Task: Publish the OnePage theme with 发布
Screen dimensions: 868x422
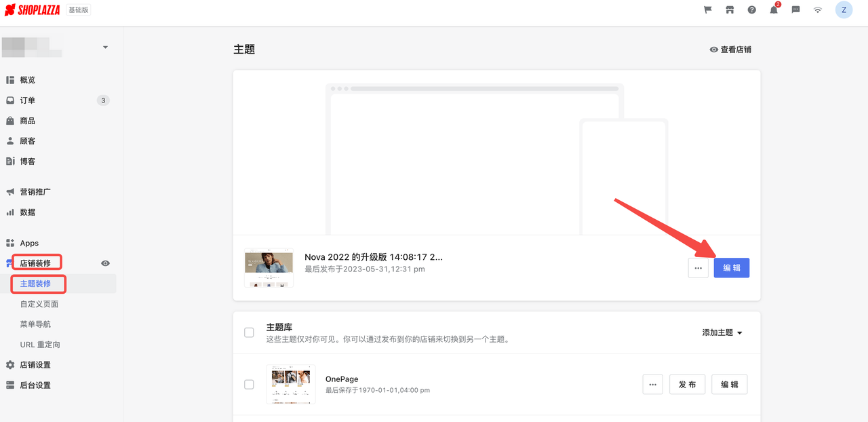Action: click(687, 385)
